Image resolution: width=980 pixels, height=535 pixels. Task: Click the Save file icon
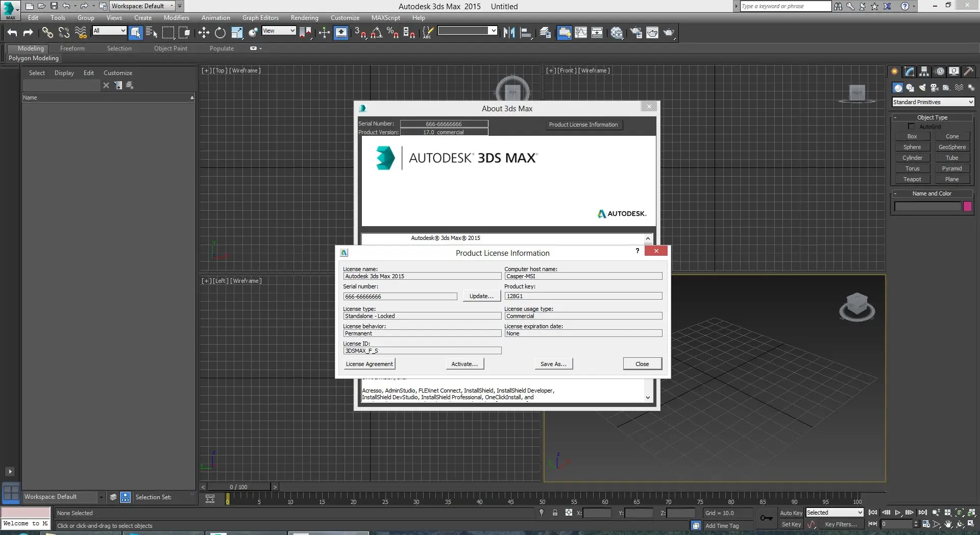(x=54, y=6)
